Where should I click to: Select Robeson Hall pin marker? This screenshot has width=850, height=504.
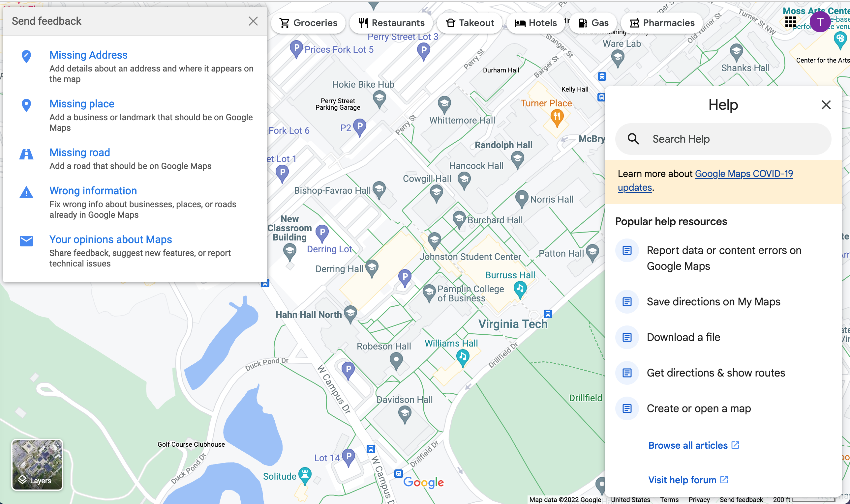[396, 361]
